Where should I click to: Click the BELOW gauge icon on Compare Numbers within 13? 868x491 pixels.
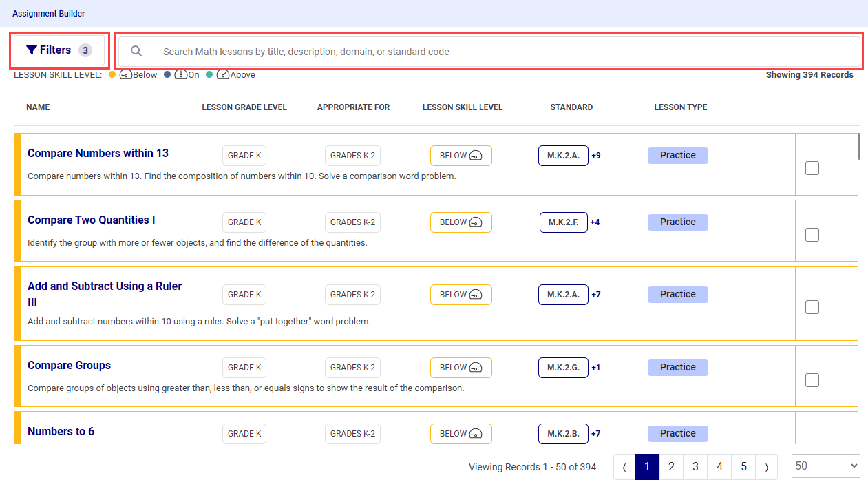pyautogui.click(x=476, y=155)
